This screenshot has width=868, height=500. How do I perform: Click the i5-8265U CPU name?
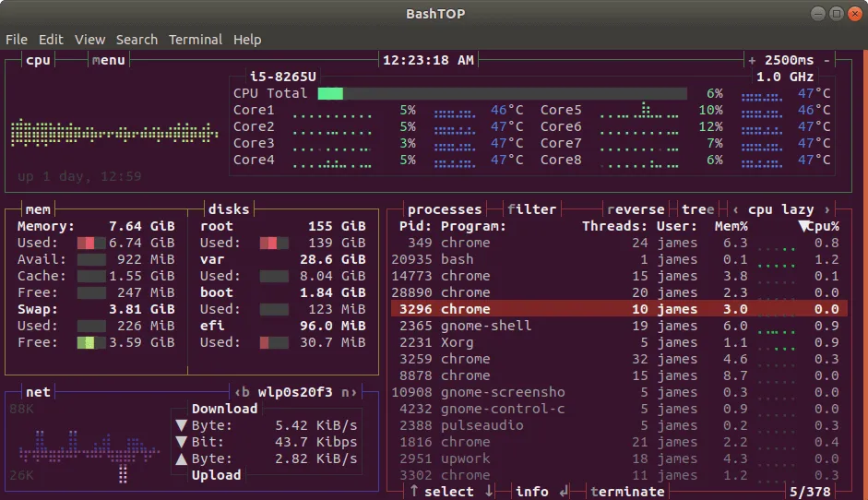click(x=283, y=77)
